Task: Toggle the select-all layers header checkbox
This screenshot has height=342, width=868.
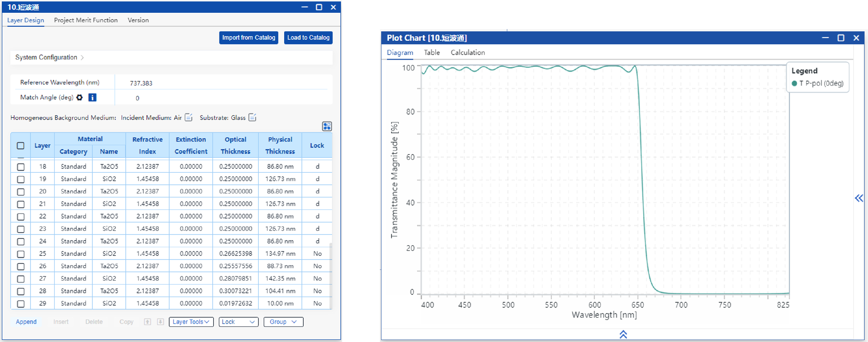Action: [21, 145]
